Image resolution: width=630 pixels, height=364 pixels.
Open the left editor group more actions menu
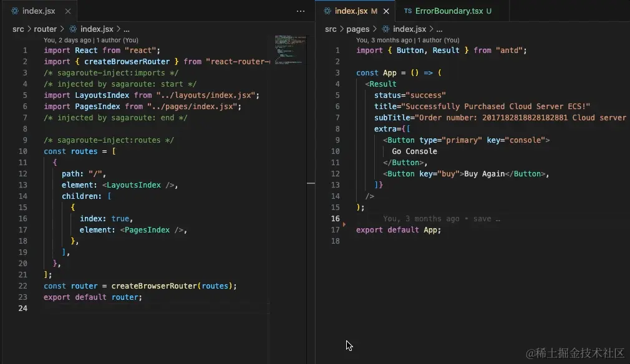[301, 11]
